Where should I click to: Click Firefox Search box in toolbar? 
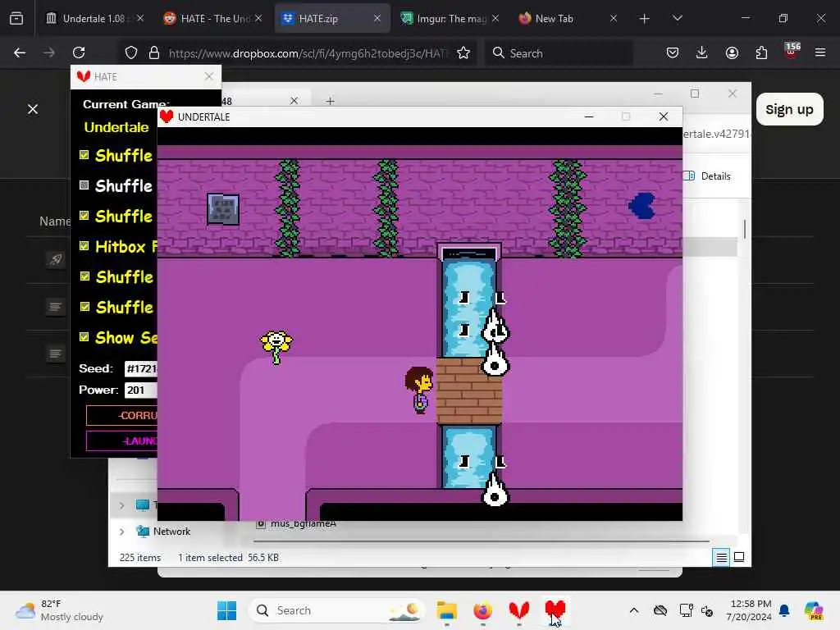tap(559, 53)
